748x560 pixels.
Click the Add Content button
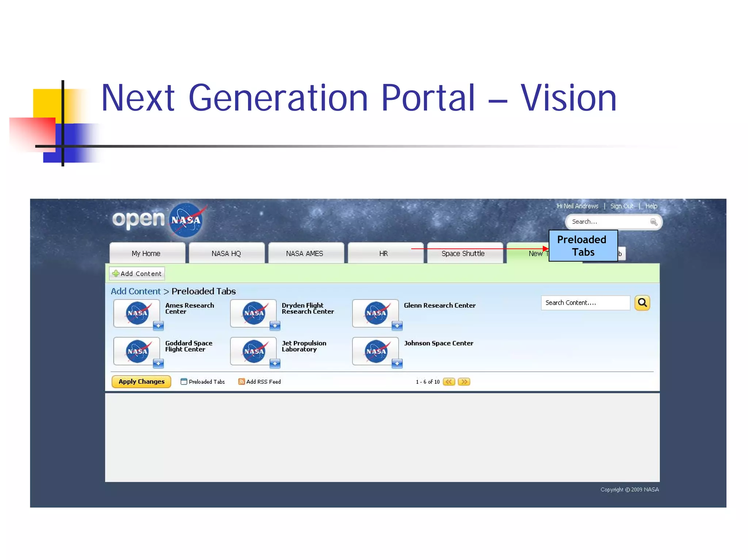pos(137,273)
